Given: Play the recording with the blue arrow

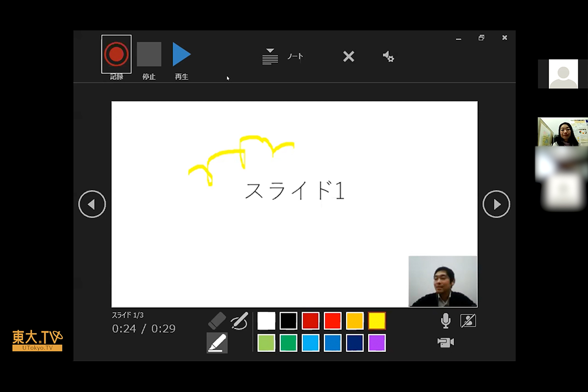Looking at the screenshot, I should [x=181, y=54].
